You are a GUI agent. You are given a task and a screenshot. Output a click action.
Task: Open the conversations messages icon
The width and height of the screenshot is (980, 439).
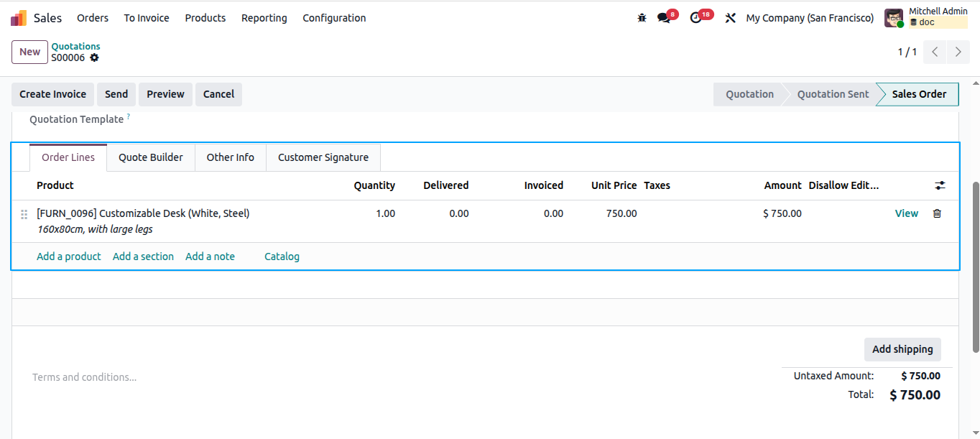coord(664,18)
